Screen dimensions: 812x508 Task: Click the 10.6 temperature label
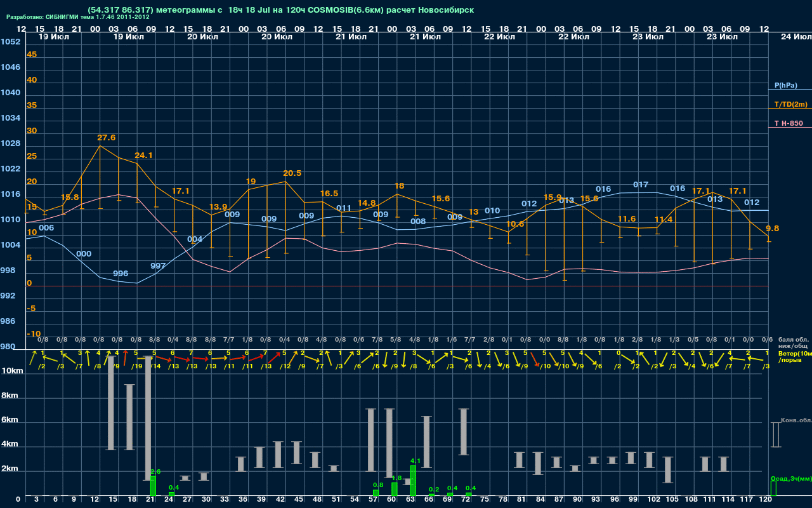pyautogui.click(x=515, y=224)
